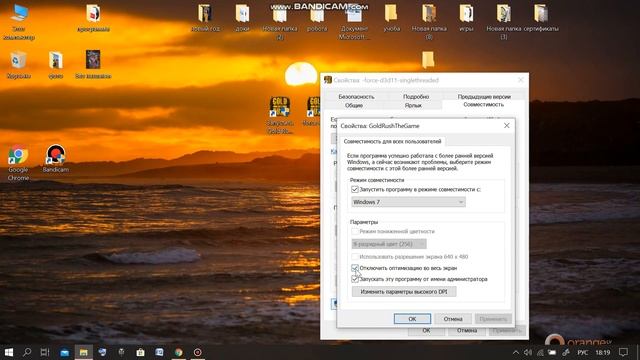The height and width of the screenshot is (360, 640).
Task: Switch to 'Предыдущие версии' tab
Action: click(x=484, y=97)
